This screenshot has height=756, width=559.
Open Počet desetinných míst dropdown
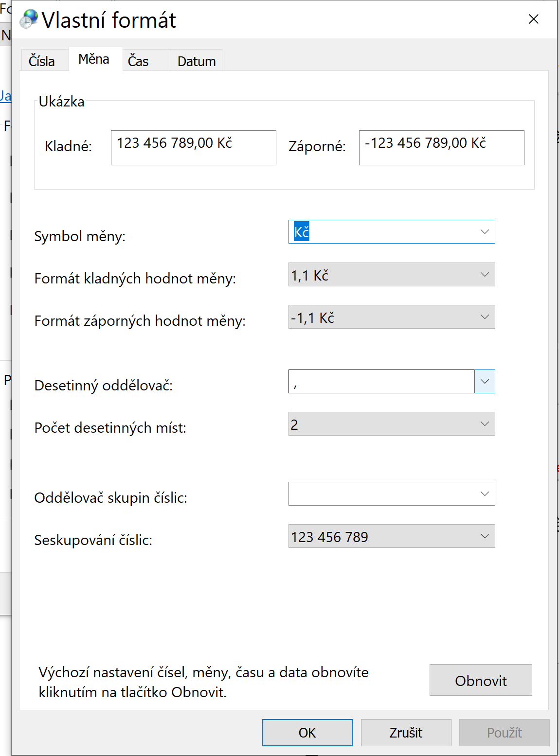(484, 424)
